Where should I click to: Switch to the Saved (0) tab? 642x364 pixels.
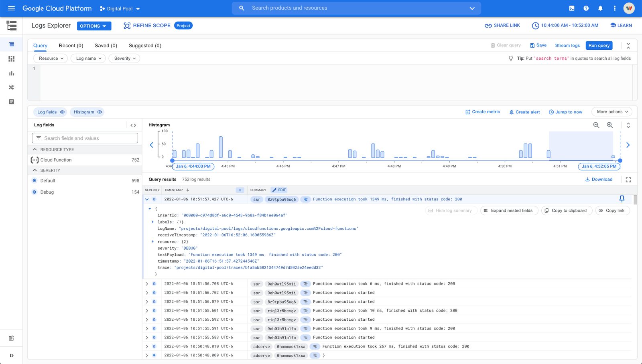pos(106,46)
